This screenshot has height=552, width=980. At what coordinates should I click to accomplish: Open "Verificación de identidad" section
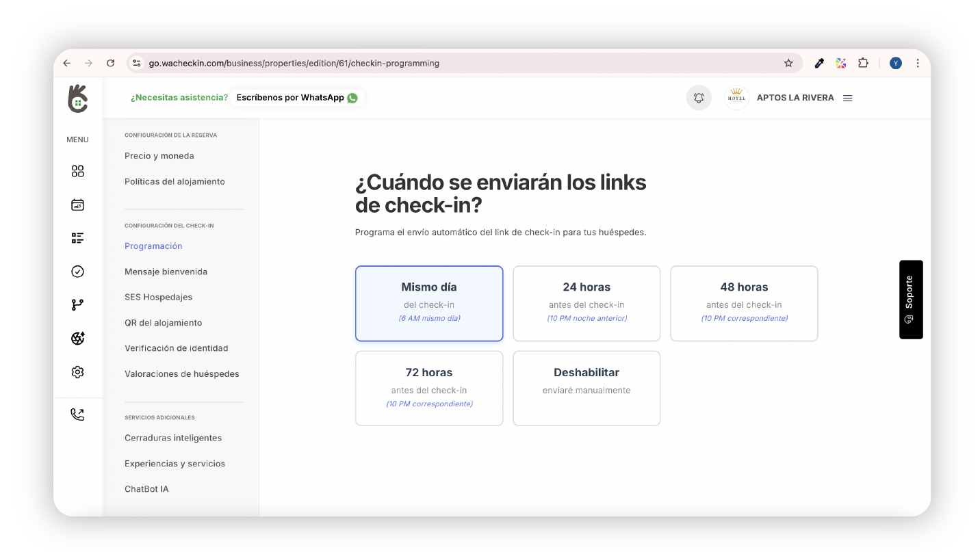click(176, 348)
